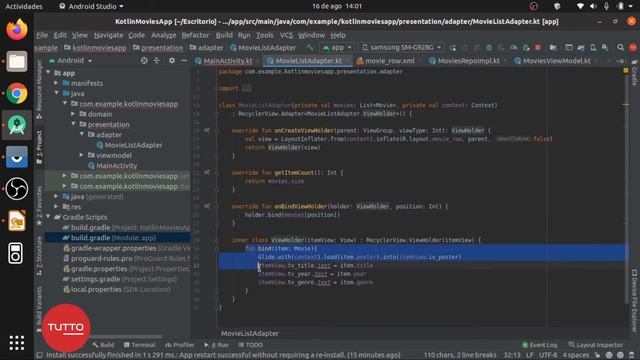
Task: Open the app run configuration dropdown
Action: 337,48
